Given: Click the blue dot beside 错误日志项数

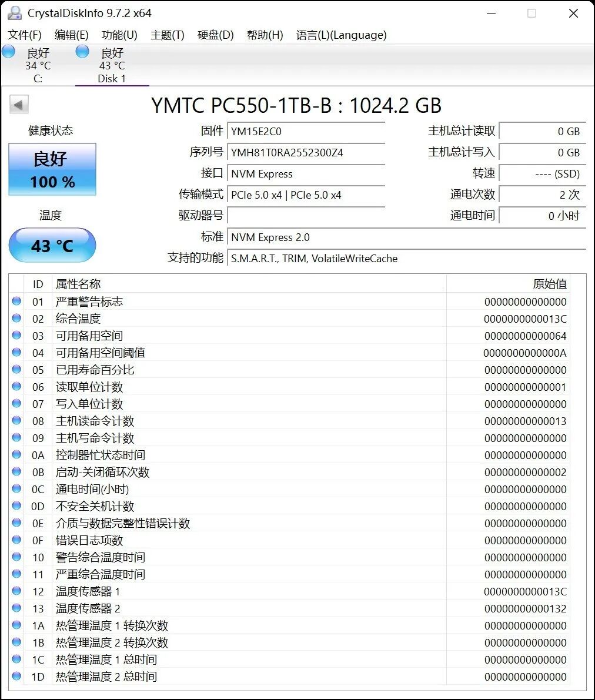Looking at the screenshot, I should tap(16, 540).
